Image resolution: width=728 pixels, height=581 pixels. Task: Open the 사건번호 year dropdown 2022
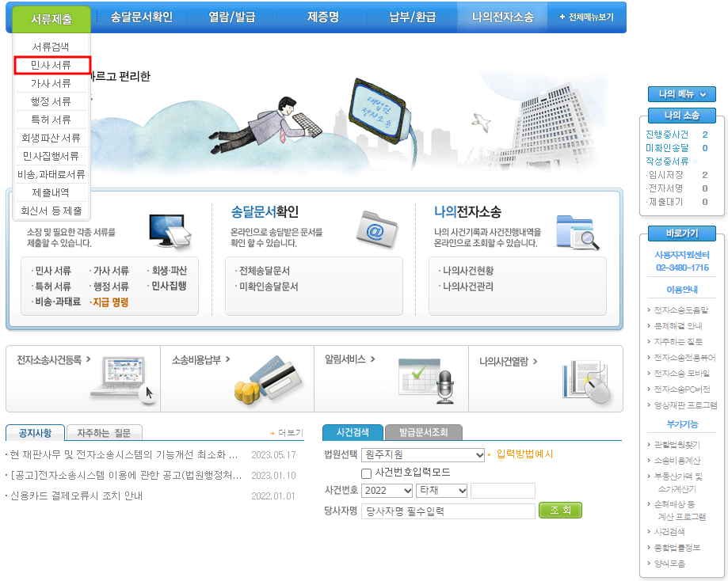click(x=387, y=491)
